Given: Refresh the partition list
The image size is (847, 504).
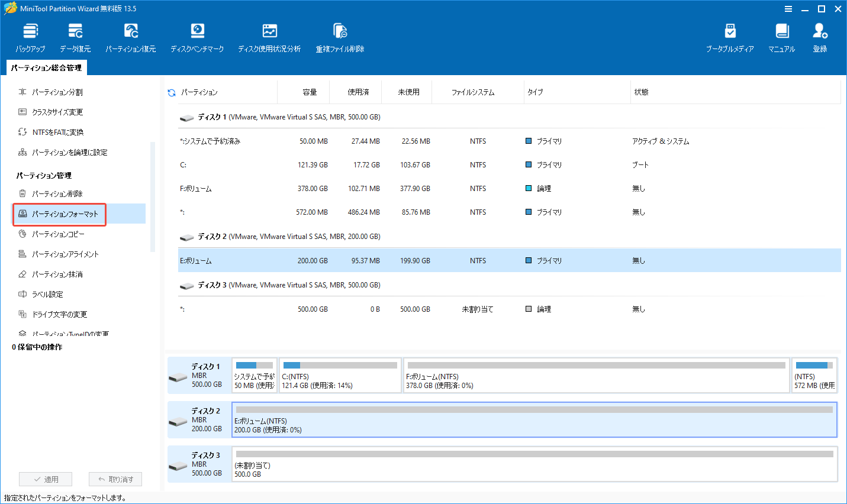Looking at the screenshot, I should point(171,92).
